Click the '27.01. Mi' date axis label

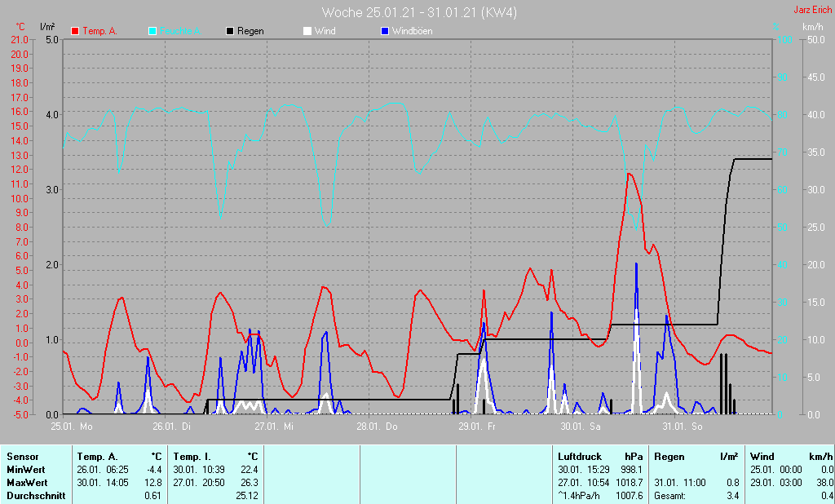click(x=274, y=427)
